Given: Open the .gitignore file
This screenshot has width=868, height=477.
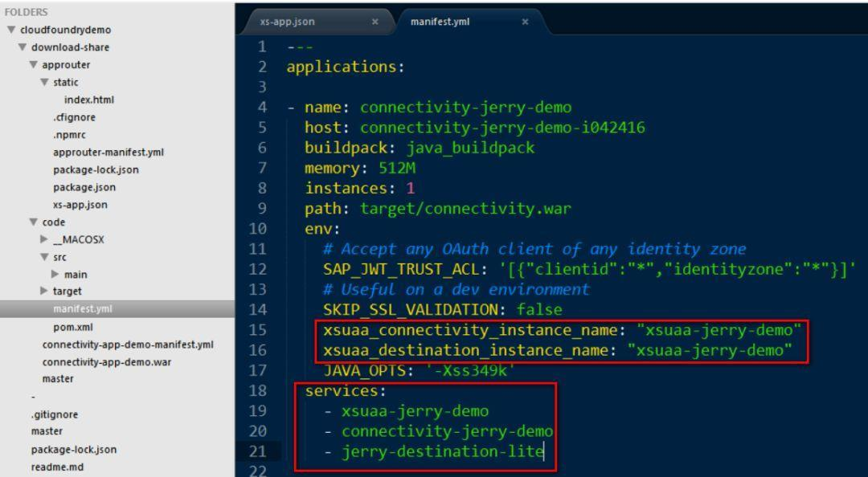Looking at the screenshot, I should (55, 414).
